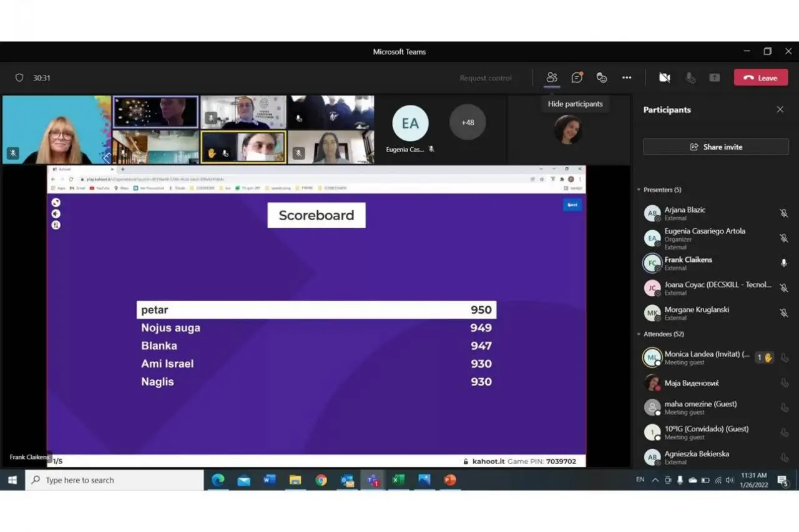Image resolution: width=799 pixels, height=532 pixels.
Task: Select Eugenia Casariego Artola in presenters list
Action: 715,238
